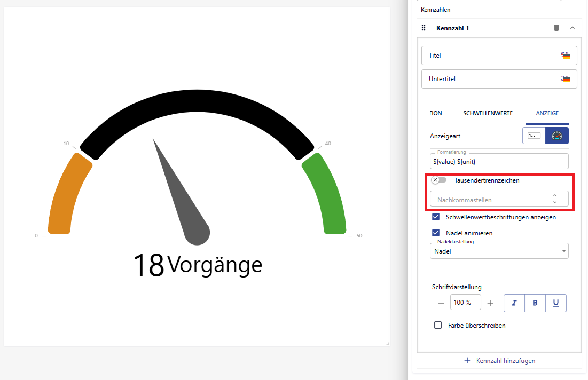Switch to the Anzeige tab
588x380 pixels.
pos(547,113)
